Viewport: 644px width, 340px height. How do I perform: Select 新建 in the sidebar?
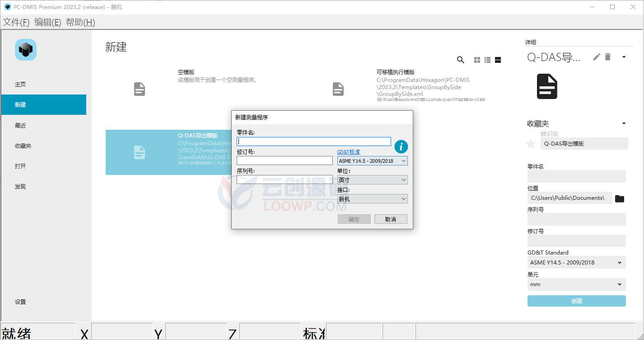tap(44, 104)
